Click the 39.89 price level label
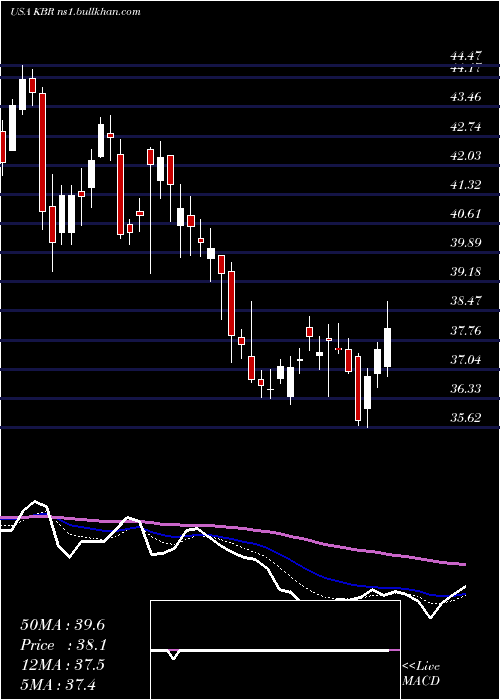 466,242
